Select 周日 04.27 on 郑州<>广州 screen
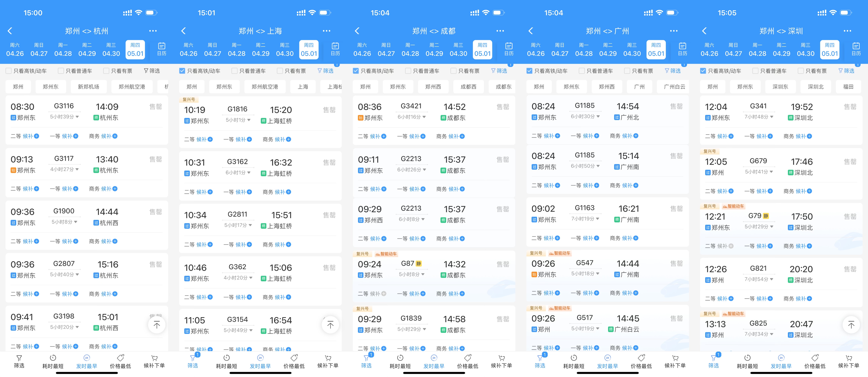The image size is (868, 377). tap(560, 50)
